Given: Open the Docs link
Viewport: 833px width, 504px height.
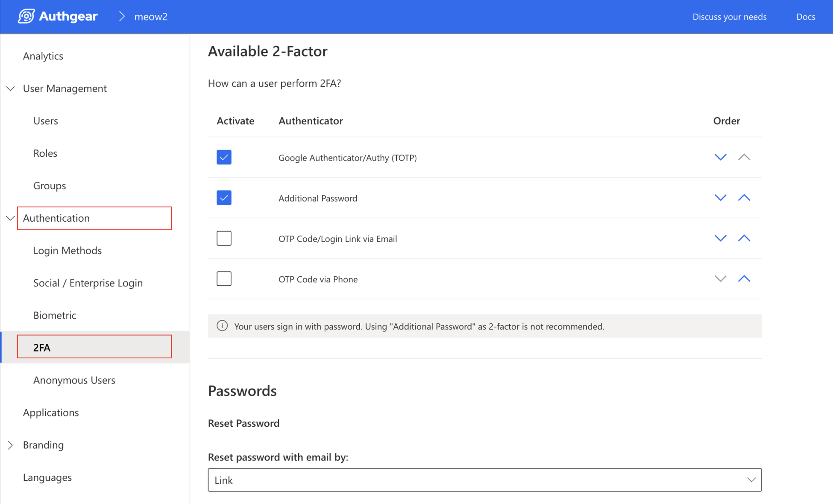Looking at the screenshot, I should (x=805, y=17).
